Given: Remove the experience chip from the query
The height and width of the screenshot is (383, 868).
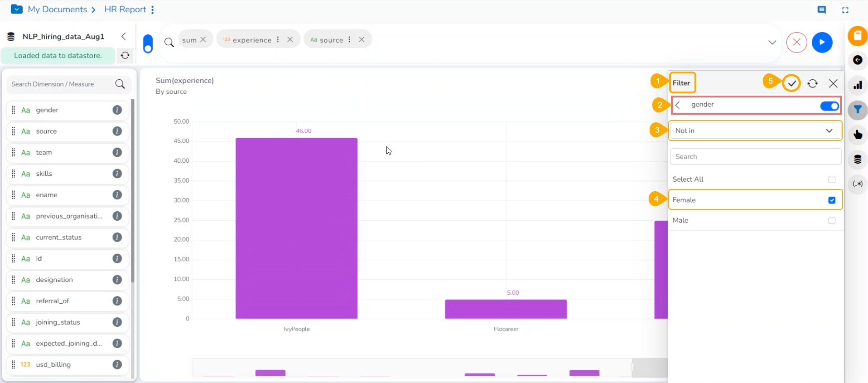Looking at the screenshot, I should point(290,39).
